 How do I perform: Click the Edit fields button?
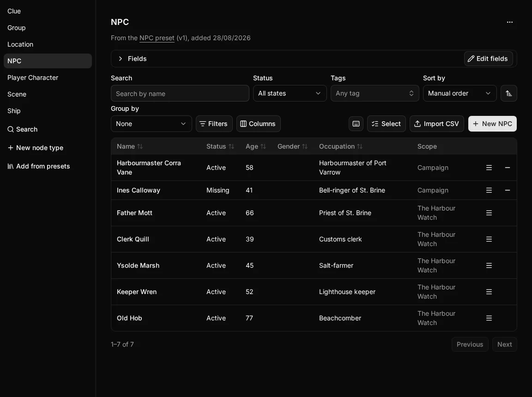point(488,59)
